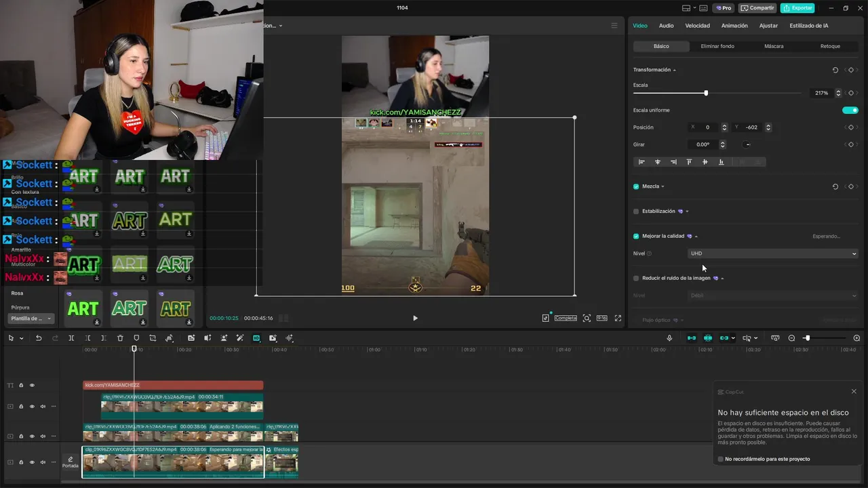Click the magic wand auto-enhance icon

(x=240, y=338)
